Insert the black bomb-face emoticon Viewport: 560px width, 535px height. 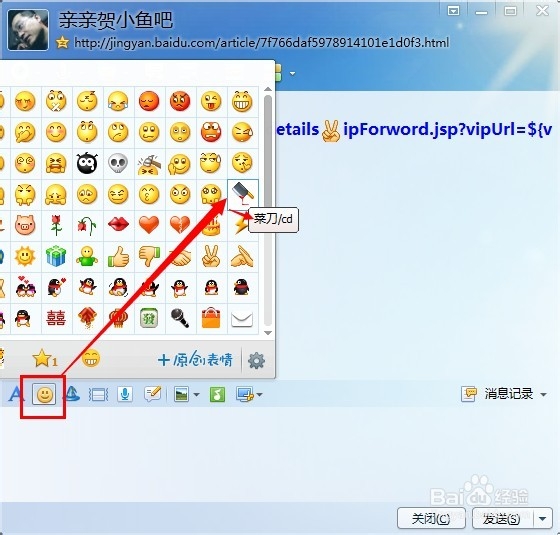pyautogui.click(x=87, y=163)
